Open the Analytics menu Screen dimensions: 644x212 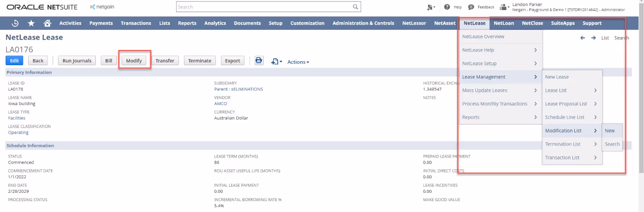[215, 23]
